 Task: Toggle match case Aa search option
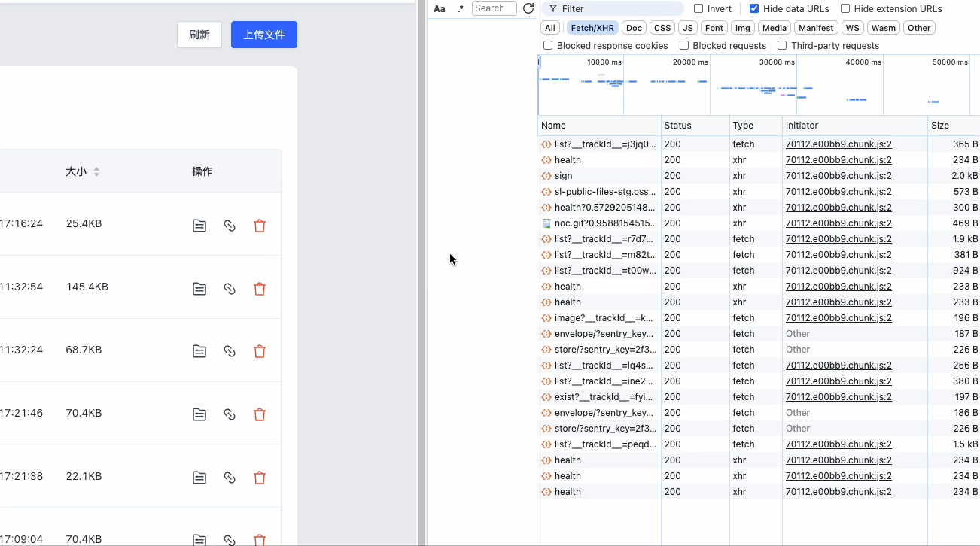click(440, 9)
